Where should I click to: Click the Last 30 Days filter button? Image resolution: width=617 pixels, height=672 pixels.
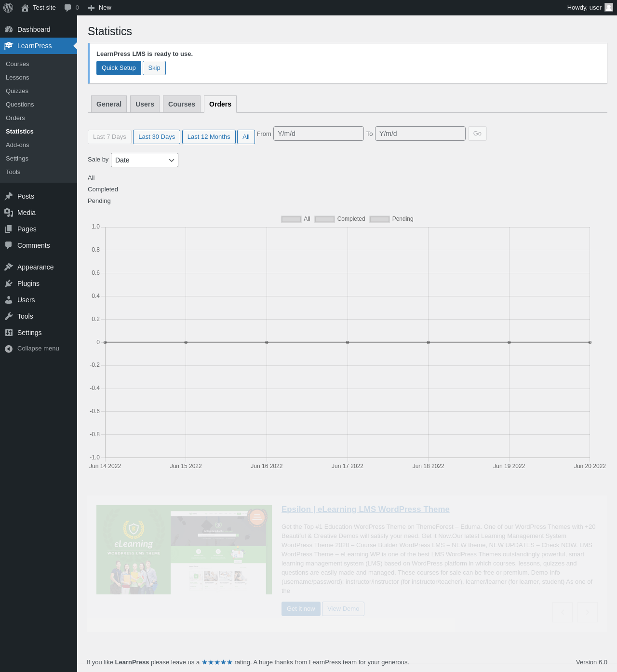pyautogui.click(x=157, y=137)
